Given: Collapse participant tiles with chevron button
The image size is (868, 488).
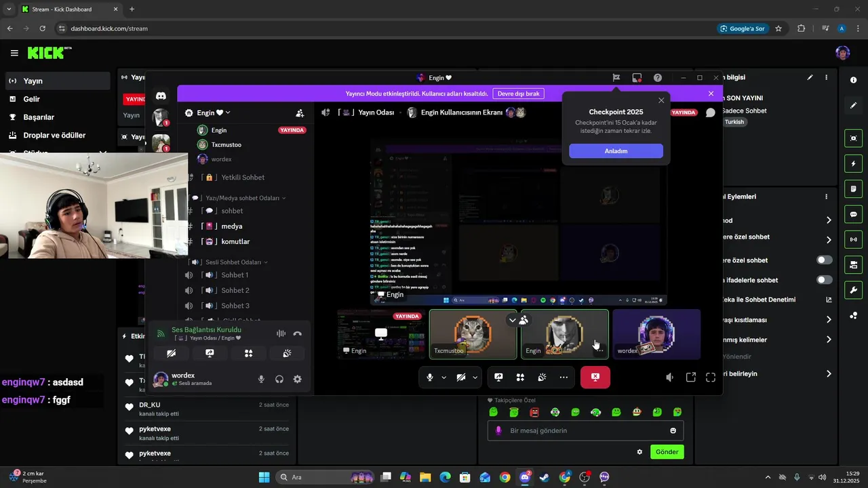Looking at the screenshot, I should tap(512, 320).
